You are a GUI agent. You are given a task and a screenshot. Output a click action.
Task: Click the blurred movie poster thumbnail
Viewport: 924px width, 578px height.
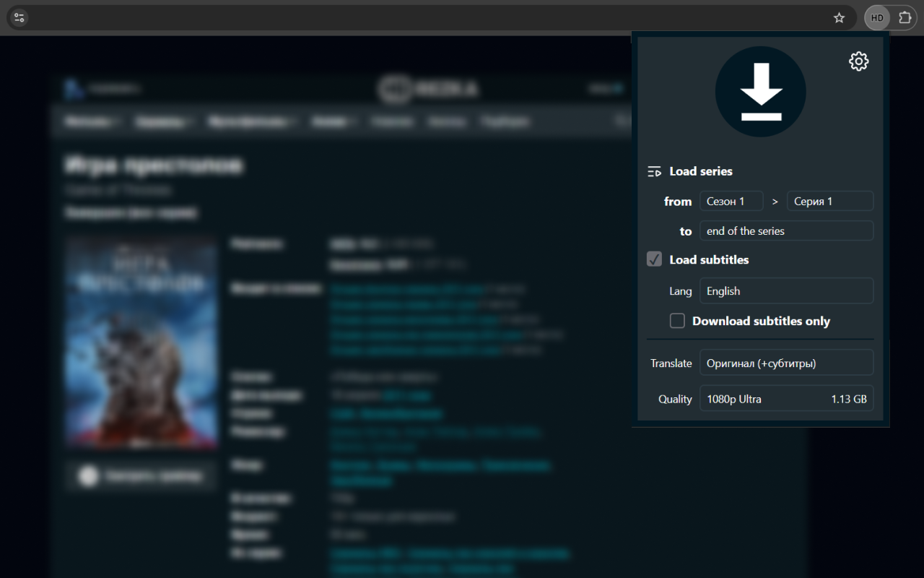[x=141, y=341]
